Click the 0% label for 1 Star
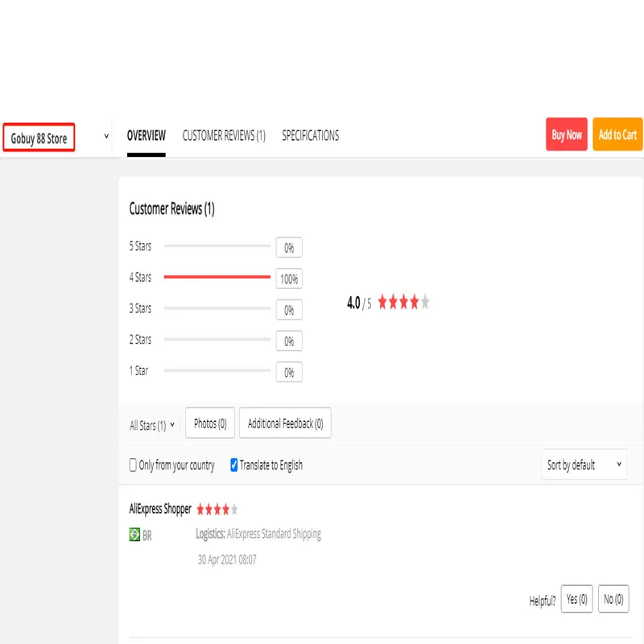The height and width of the screenshot is (644, 644). coord(289,372)
